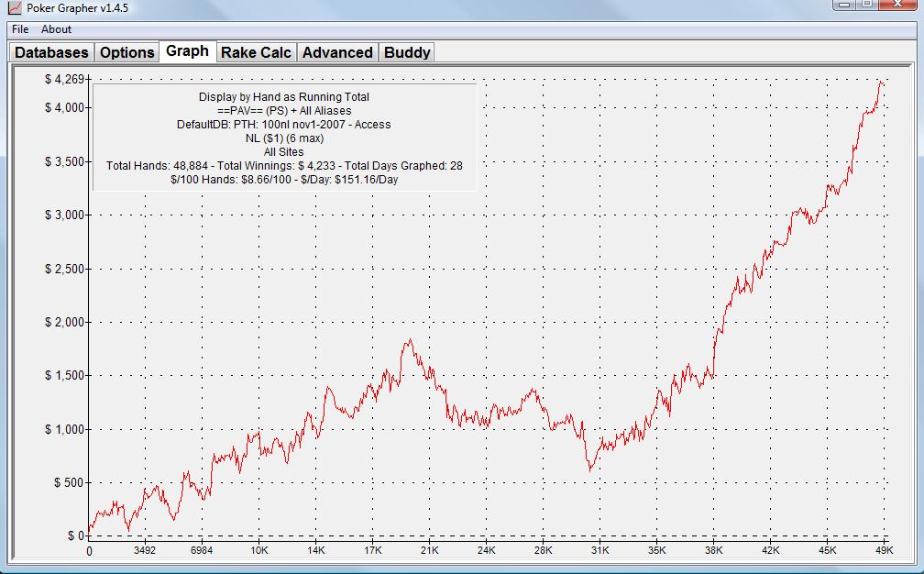Click the Total Hands statistics line

click(x=284, y=166)
